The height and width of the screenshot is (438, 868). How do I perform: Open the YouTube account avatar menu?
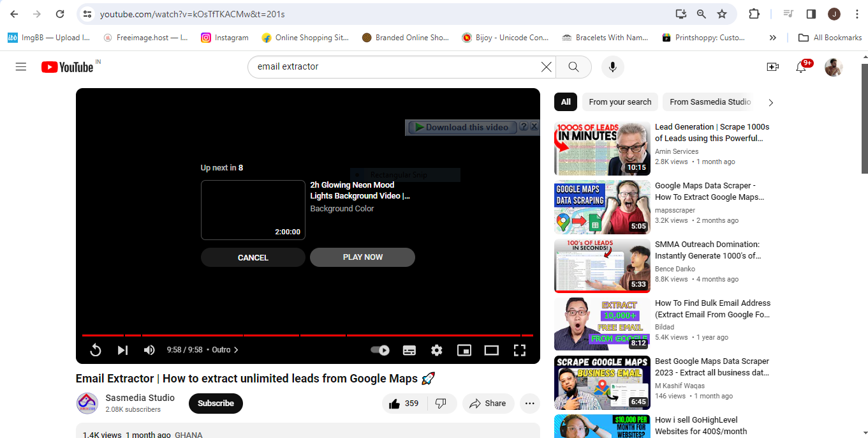[834, 66]
